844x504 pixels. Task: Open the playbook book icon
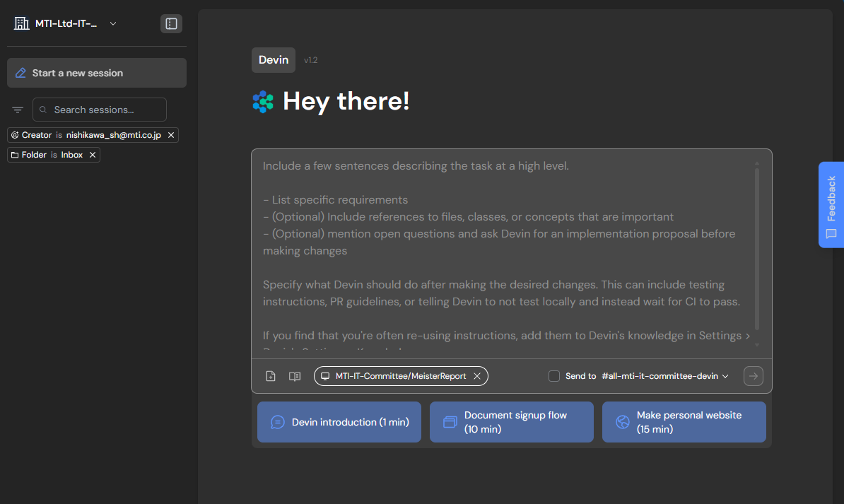(295, 376)
